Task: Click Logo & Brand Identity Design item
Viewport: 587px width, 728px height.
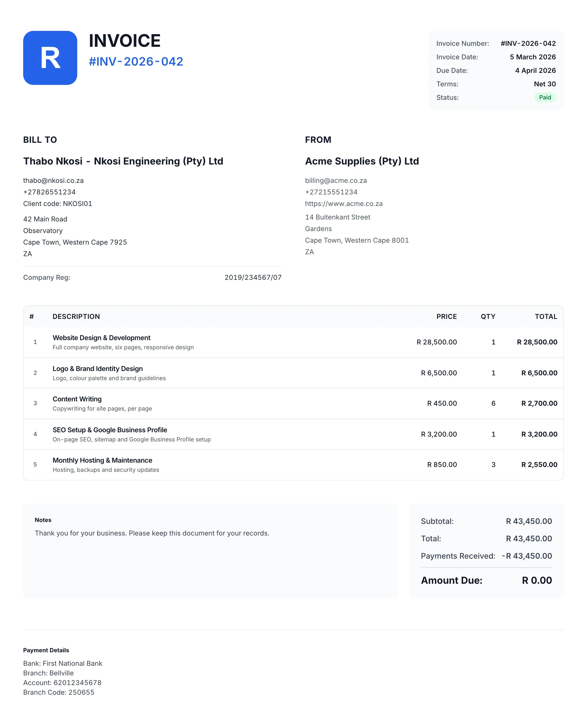Action: click(98, 369)
